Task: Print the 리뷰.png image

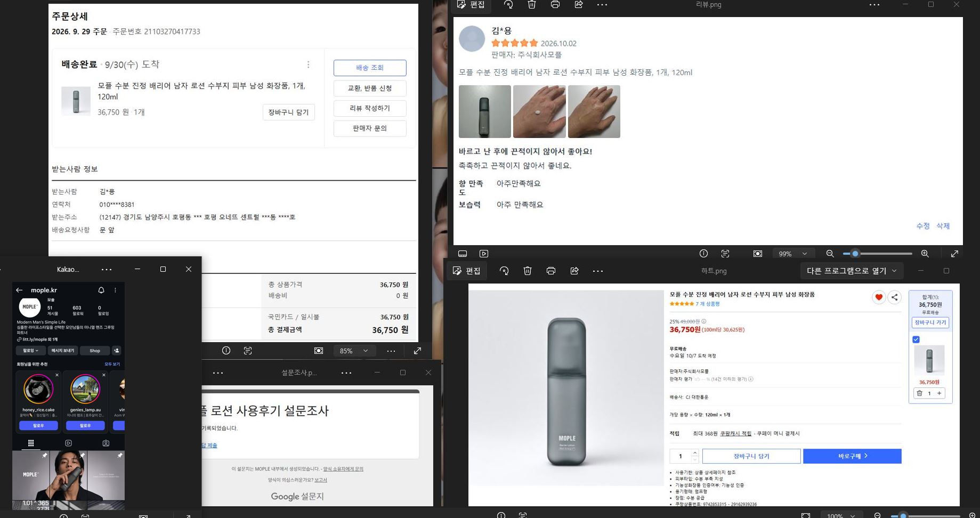Action: pyautogui.click(x=555, y=4)
